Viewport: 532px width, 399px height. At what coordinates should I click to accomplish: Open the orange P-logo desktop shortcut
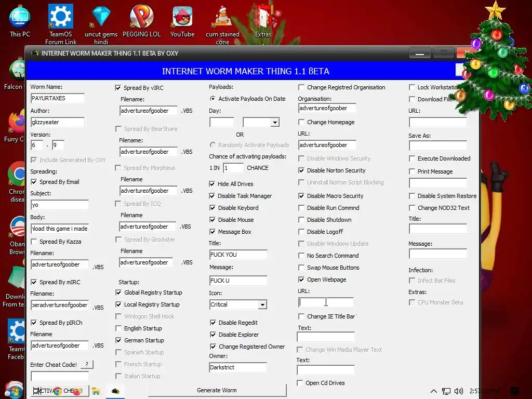pyautogui.click(x=141, y=20)
